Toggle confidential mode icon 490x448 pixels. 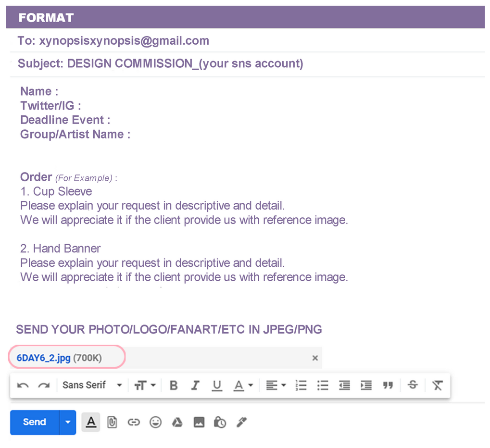tap(220, 422)
